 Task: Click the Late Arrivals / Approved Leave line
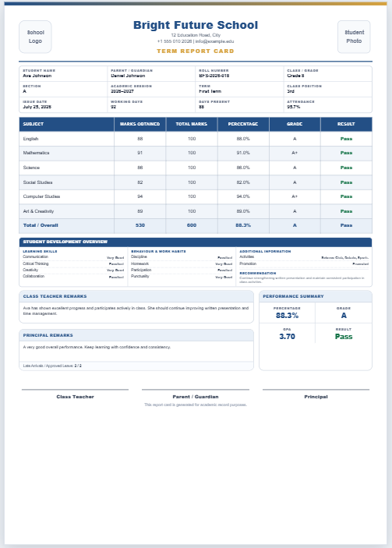tap(52, 366)
